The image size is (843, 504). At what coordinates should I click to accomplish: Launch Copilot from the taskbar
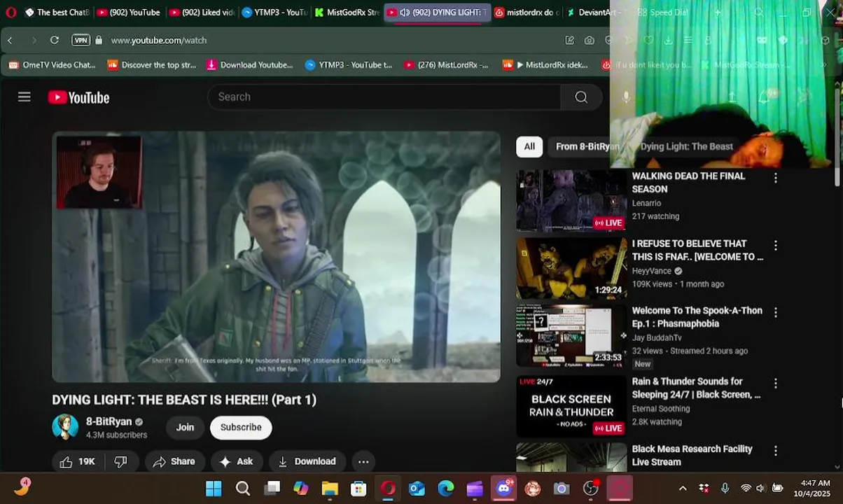(301, 488)
